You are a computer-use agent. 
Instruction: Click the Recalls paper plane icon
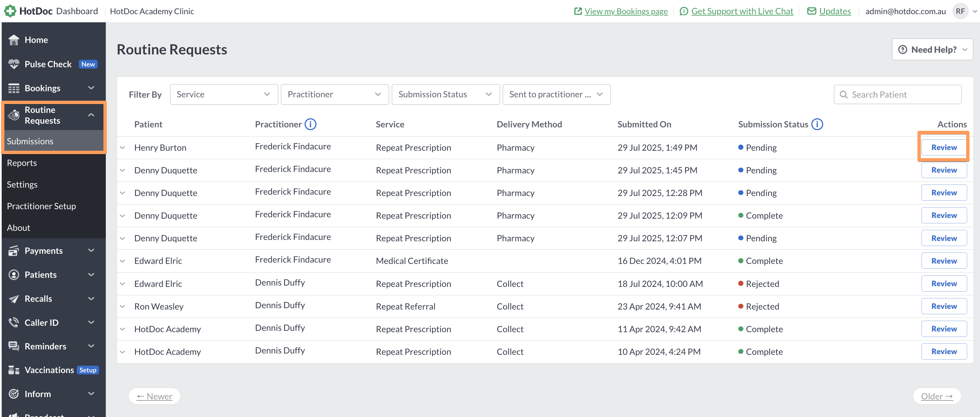pos(14,299)
